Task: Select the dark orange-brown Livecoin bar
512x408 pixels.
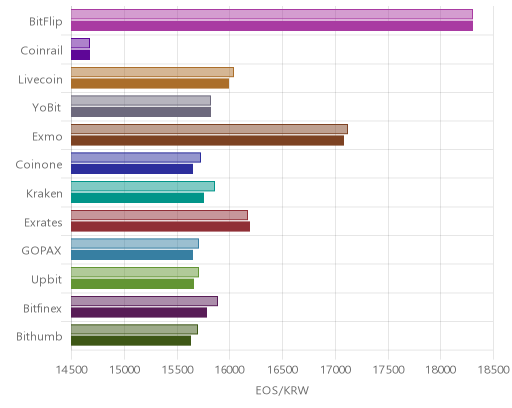Action: pos(150,84)
